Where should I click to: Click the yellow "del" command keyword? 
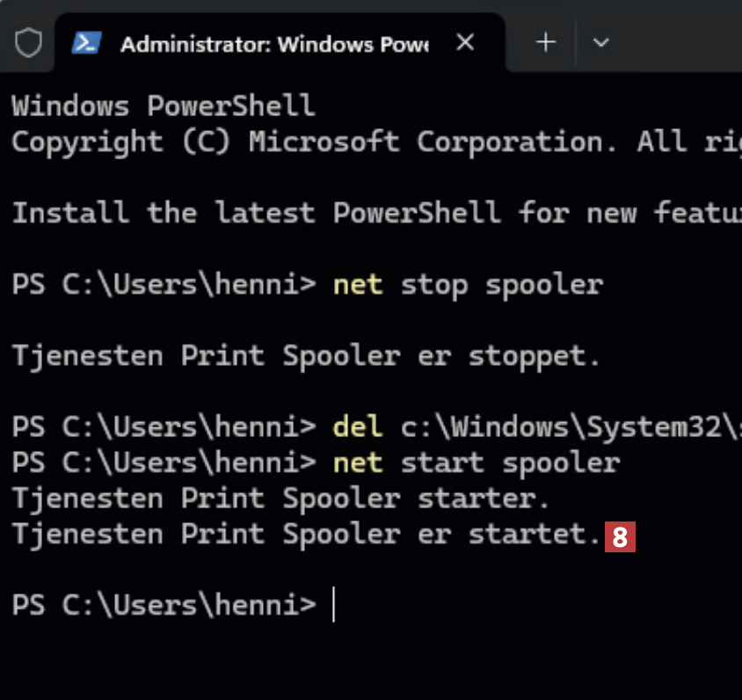358,427
